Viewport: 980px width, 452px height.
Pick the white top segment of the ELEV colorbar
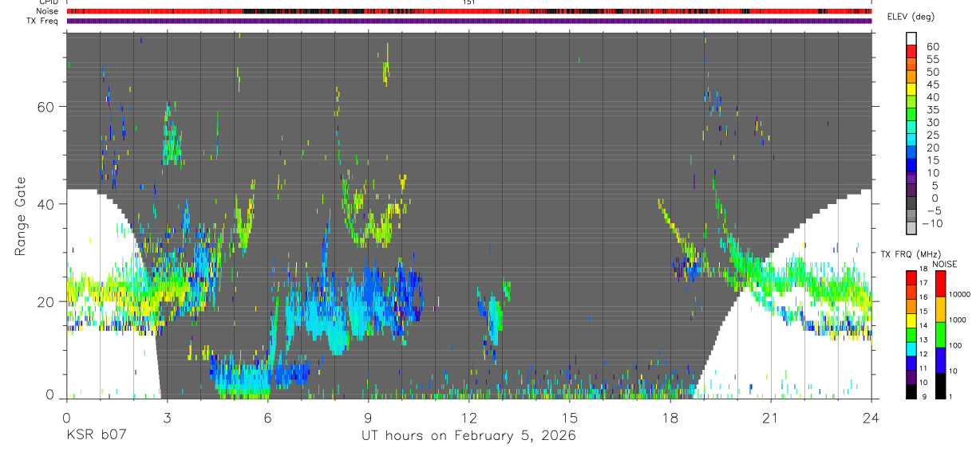[x=911, y=39]
